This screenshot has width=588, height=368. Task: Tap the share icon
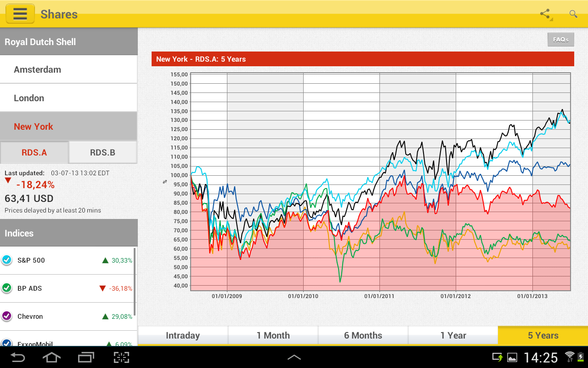pyautogui.click(x=545, y=14)
